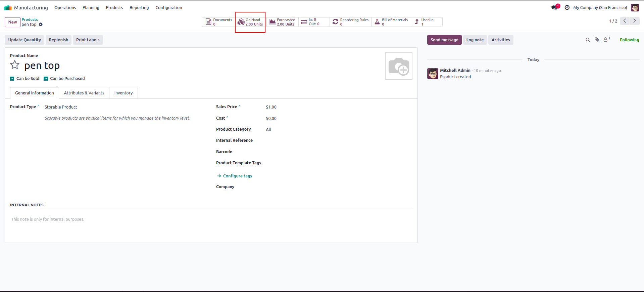
Task: Click the Send message button
Action: [444, 40]
